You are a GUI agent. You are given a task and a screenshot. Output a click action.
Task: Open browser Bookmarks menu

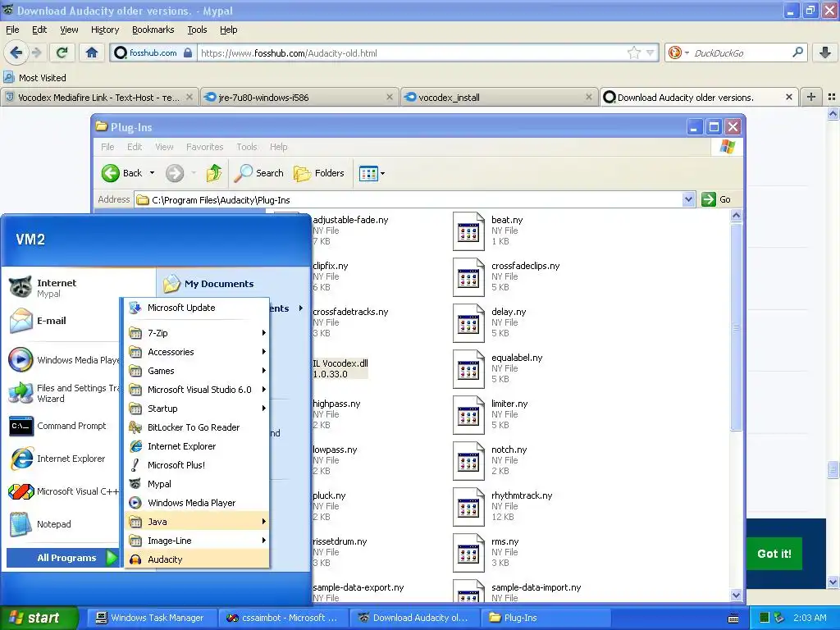coord(153,30)
